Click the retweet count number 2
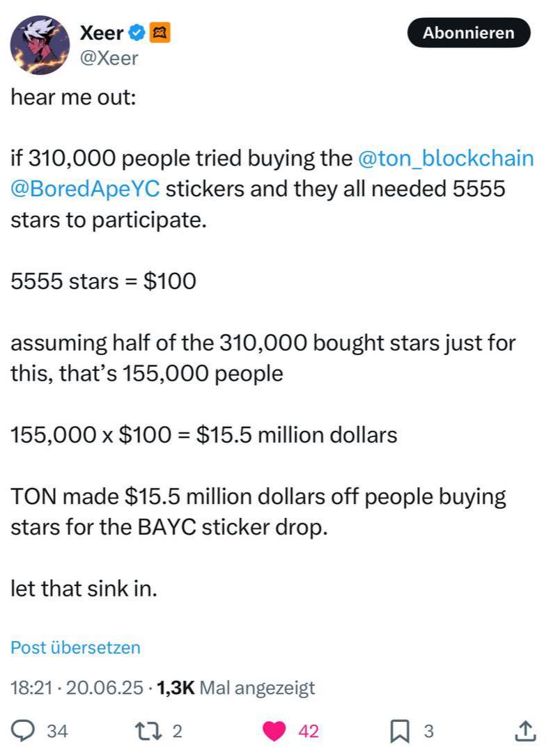This screenshot has width=551, height=756. coord(178,732)
